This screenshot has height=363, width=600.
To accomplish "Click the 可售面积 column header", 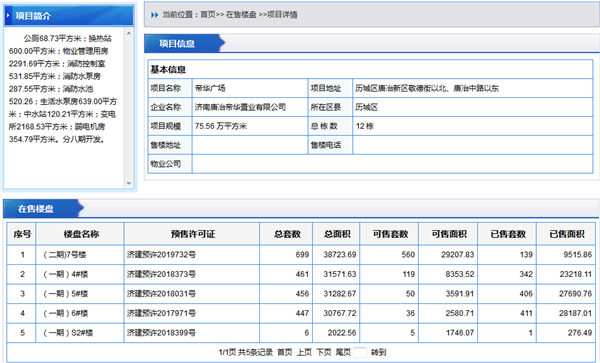I will click(448, 234).
